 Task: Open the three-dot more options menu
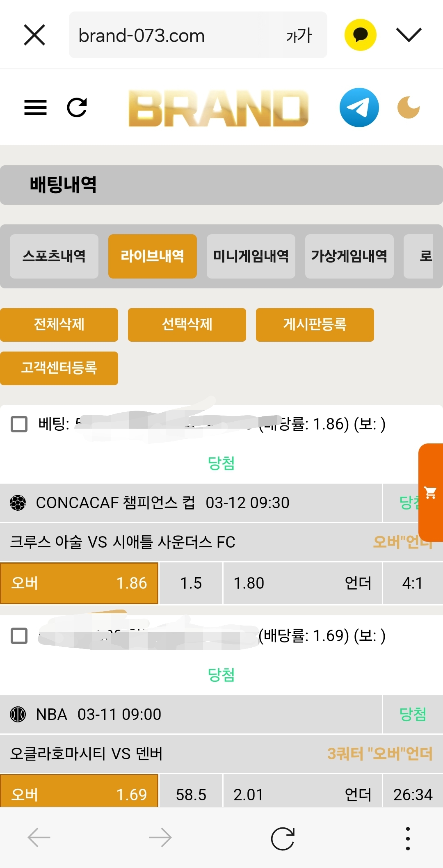[407, 838]
